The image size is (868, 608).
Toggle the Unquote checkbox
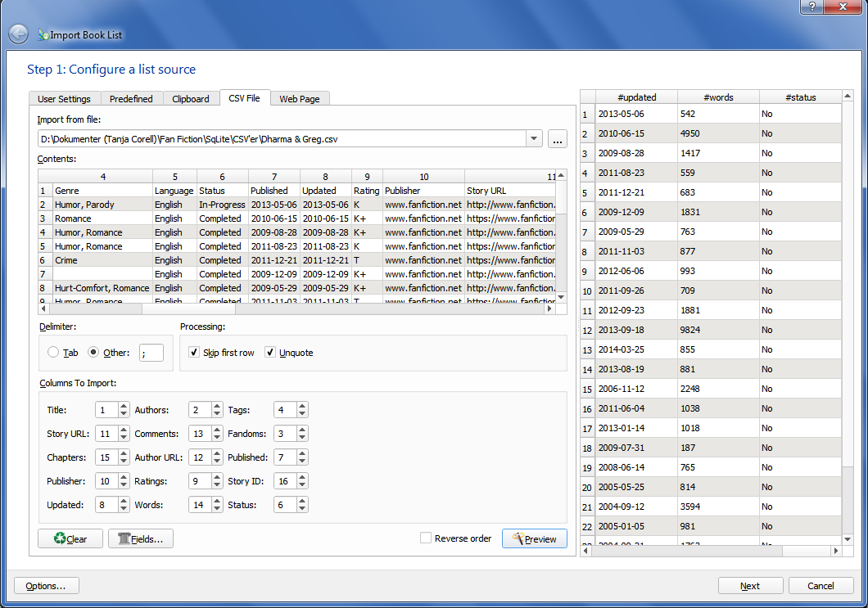(270, 352)
